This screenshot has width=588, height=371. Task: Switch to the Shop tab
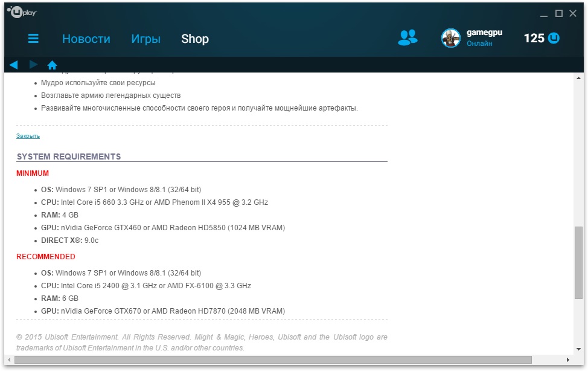(x=195, y=39)
